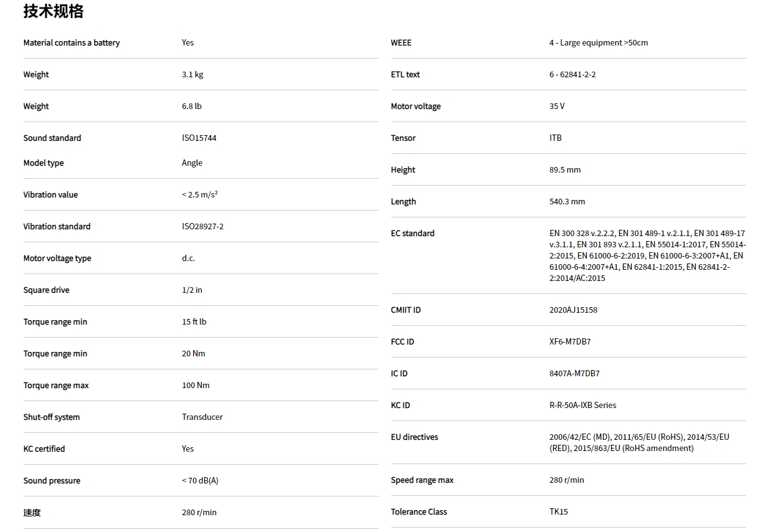Click the ISO28927-2 vibration standard value

pos(202,227)
